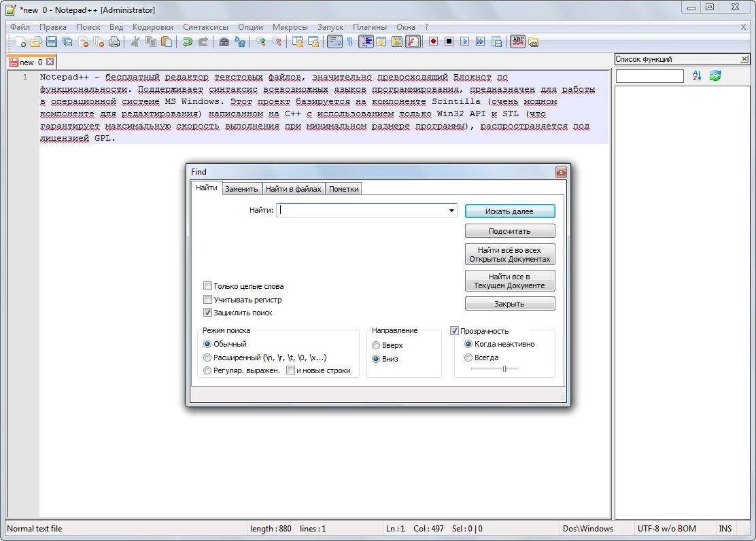Screen dimensions: 756x541
Task: Toggle the Word Wrap toolbar icon
Action: 334,42
